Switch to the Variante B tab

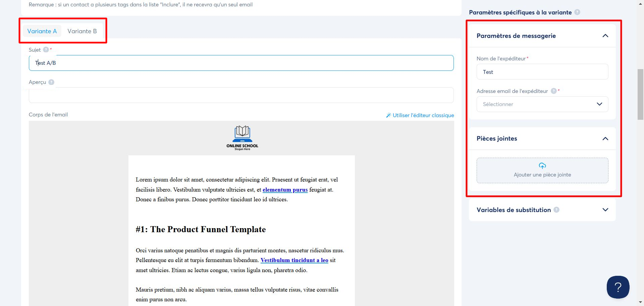coord(82,31)
